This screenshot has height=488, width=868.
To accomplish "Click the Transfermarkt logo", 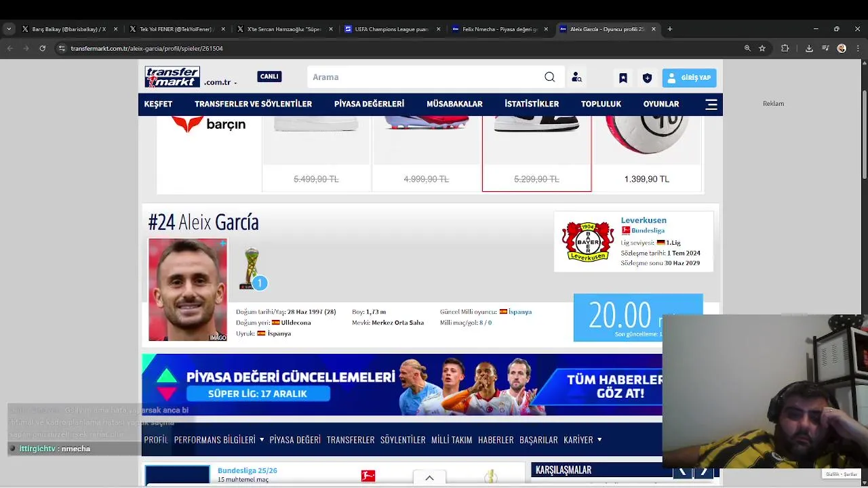I will pos(172,77).
